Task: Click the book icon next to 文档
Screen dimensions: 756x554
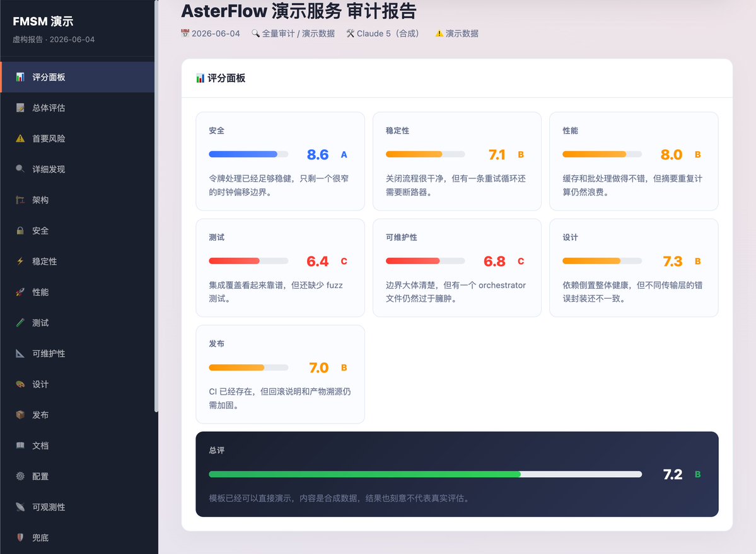Action: pos(20,446)
